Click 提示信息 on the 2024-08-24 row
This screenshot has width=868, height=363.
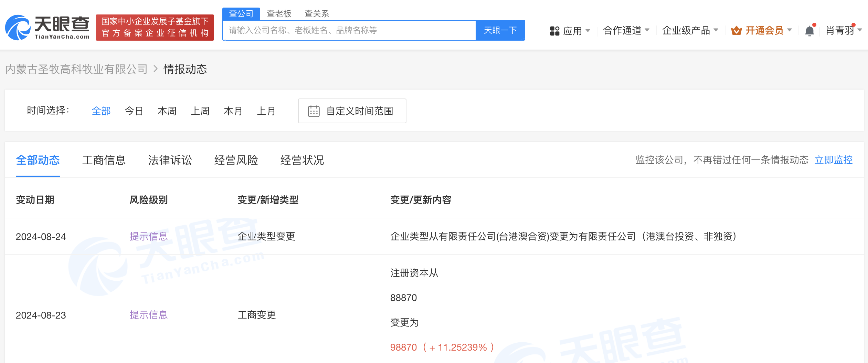pyautogui.click(x=148, y=237)
